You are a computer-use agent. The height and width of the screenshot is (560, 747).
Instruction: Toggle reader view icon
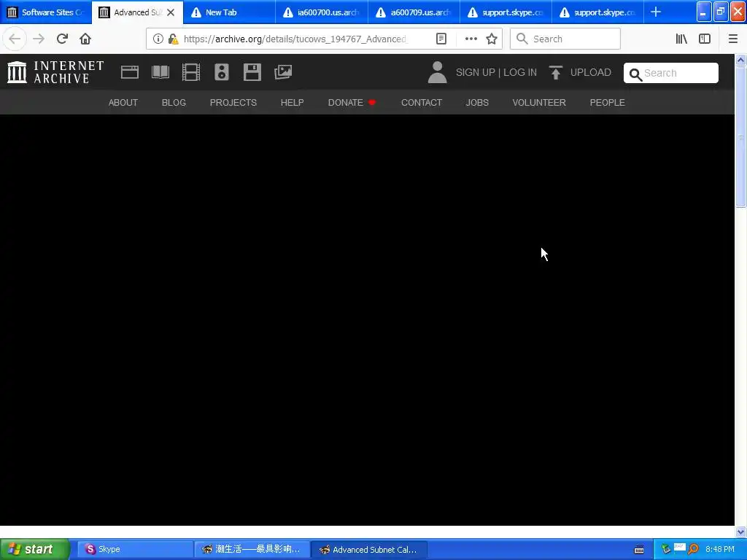tap(441, 39)
